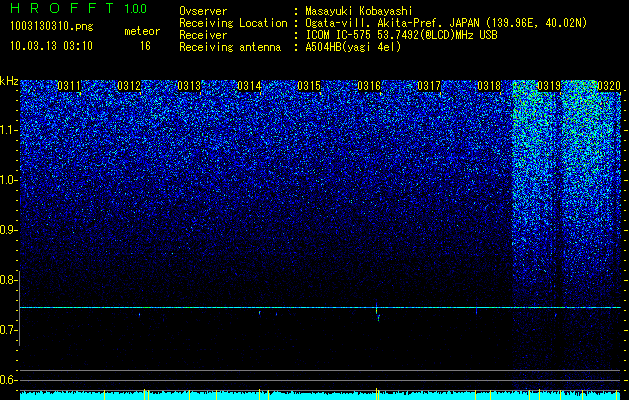Select the Ogata-vill. Akita-Pref. JAPAN location text
Screen dimensions: 629x400
[x=446, y=24]
